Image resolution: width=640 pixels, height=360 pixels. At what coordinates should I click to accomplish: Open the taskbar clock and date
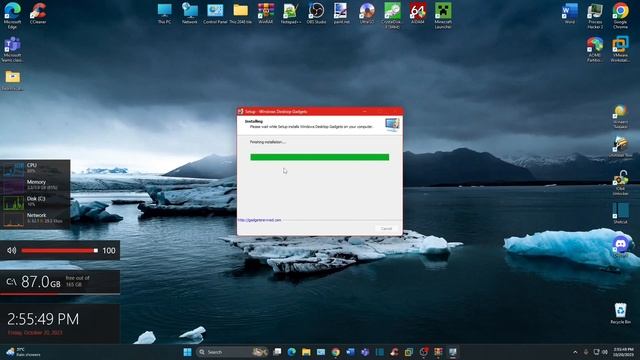pyautogui.click(x=623, y=352)
